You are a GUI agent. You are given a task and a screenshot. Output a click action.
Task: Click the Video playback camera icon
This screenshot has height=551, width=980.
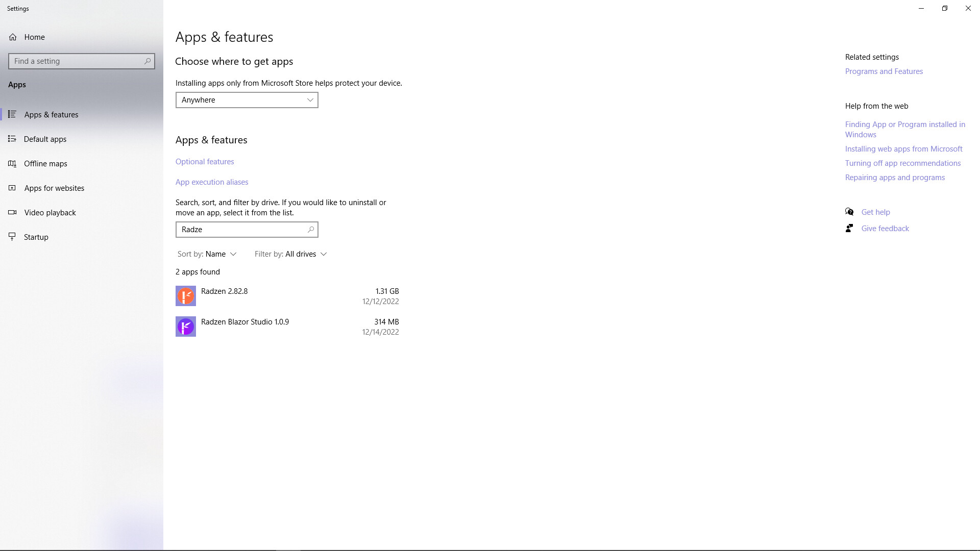[x=12, y=213]
